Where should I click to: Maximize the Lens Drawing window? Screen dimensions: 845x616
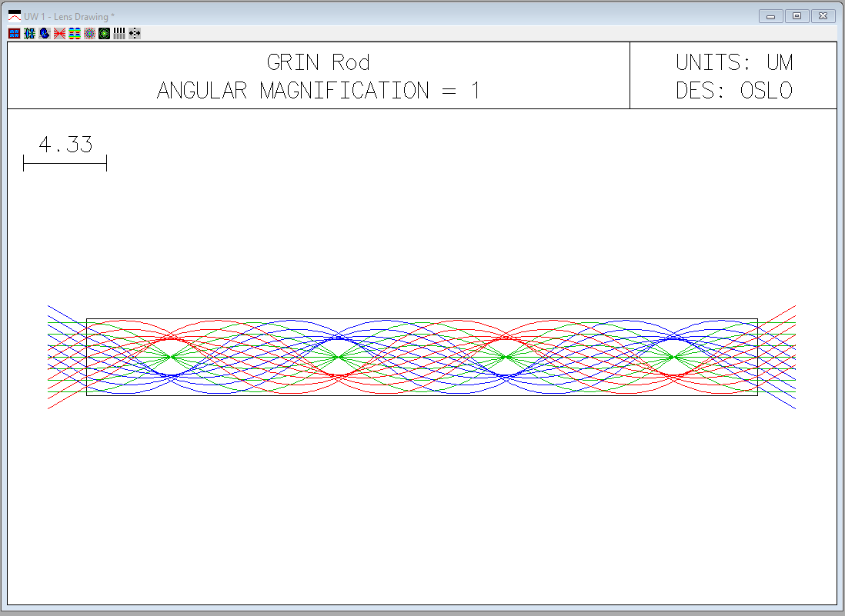tap(797, 16)
